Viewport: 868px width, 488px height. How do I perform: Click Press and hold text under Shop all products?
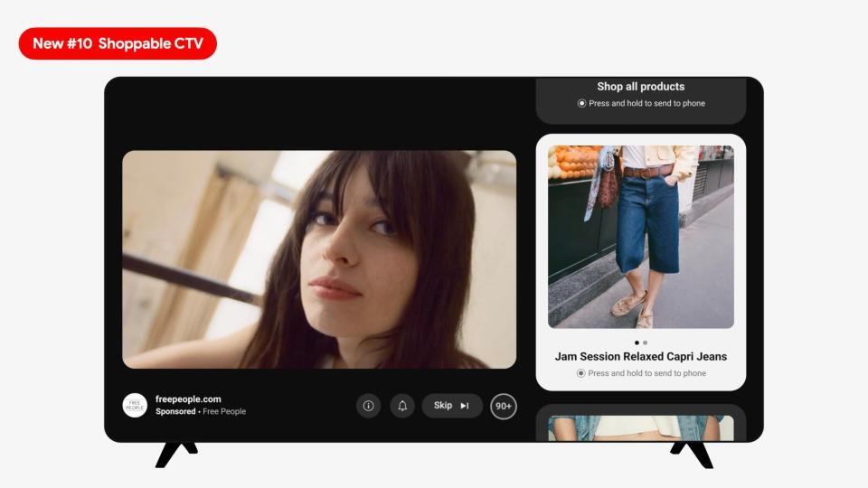(647, 103)
